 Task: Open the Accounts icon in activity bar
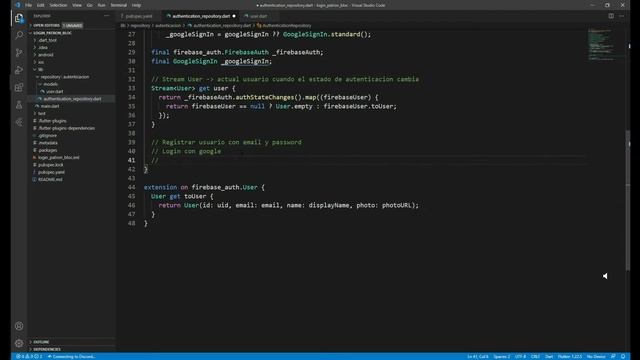[x=19, y=326]
